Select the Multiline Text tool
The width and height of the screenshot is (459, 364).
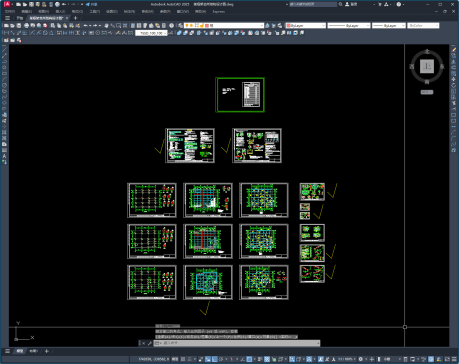pos(4,156)
